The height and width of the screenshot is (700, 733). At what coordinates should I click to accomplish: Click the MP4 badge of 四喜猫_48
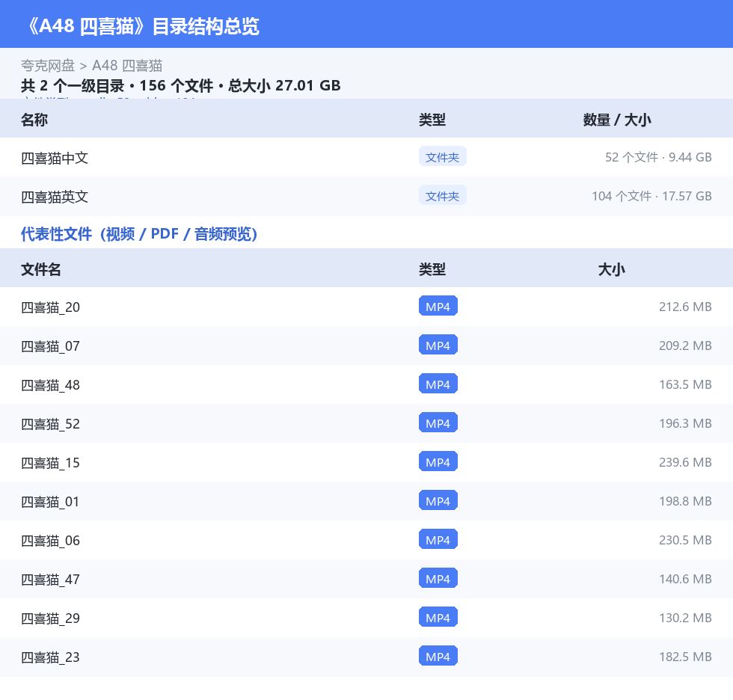(x=438, y=384)
